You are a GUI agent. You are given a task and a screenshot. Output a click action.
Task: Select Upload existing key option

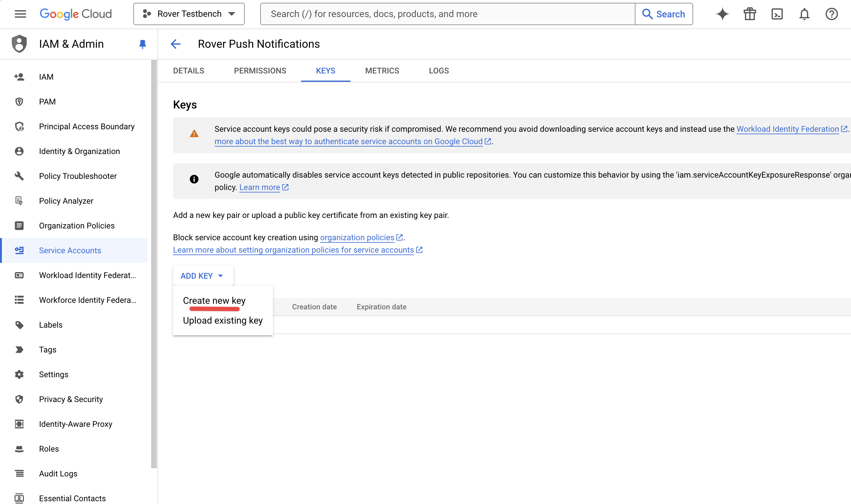[x=223, y=321]
